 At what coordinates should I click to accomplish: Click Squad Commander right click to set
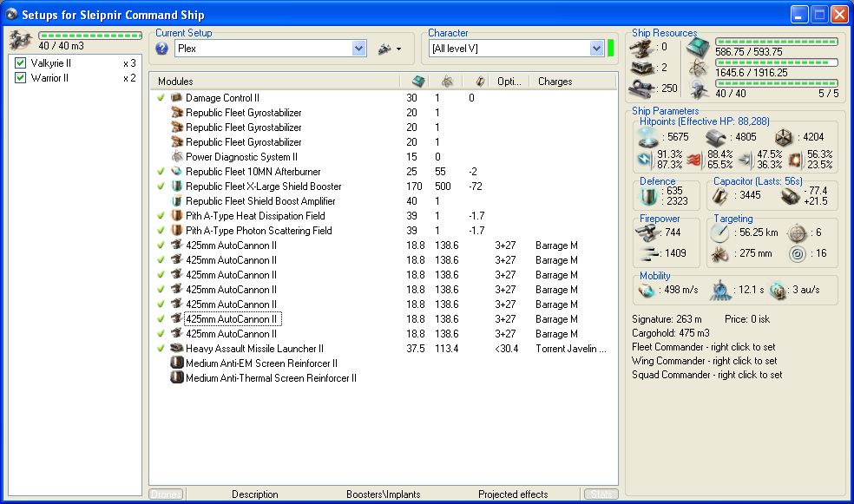[707, 375]
